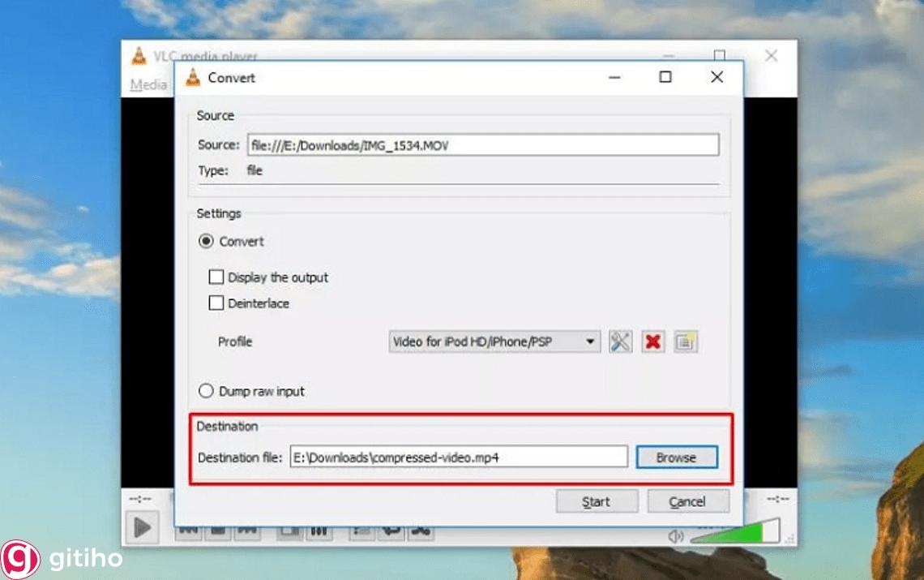Viewport: 924px width, 580px height.
Task: Select the Dump raw input radio button
Action: (x=206, y=390)
